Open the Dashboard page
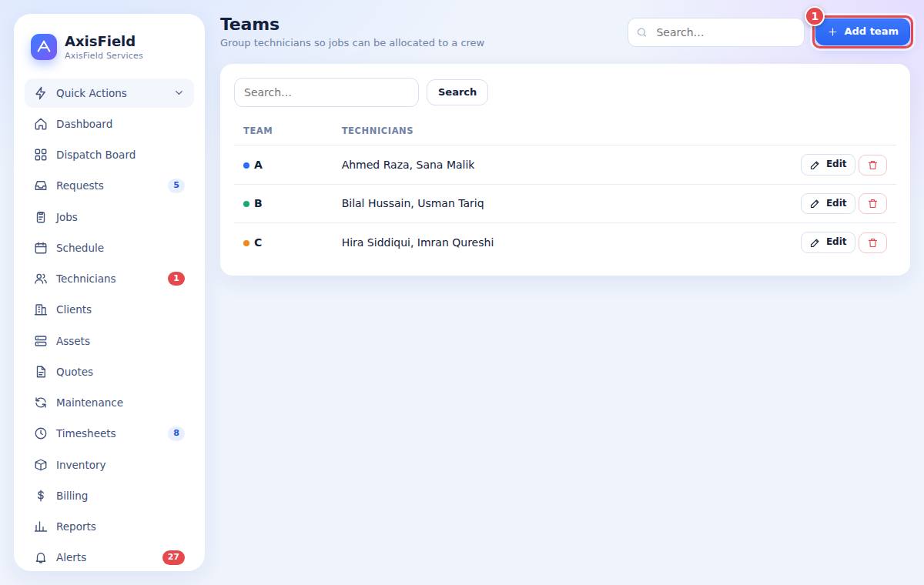924x585 pixels. [109, 124]
